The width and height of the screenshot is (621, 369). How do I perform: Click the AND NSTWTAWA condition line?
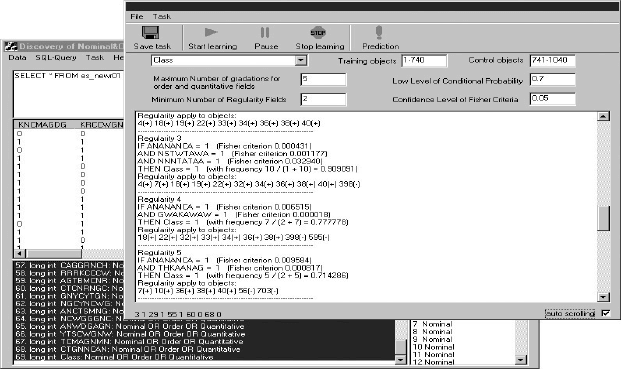pyautogui.click(x=232, y=153)
